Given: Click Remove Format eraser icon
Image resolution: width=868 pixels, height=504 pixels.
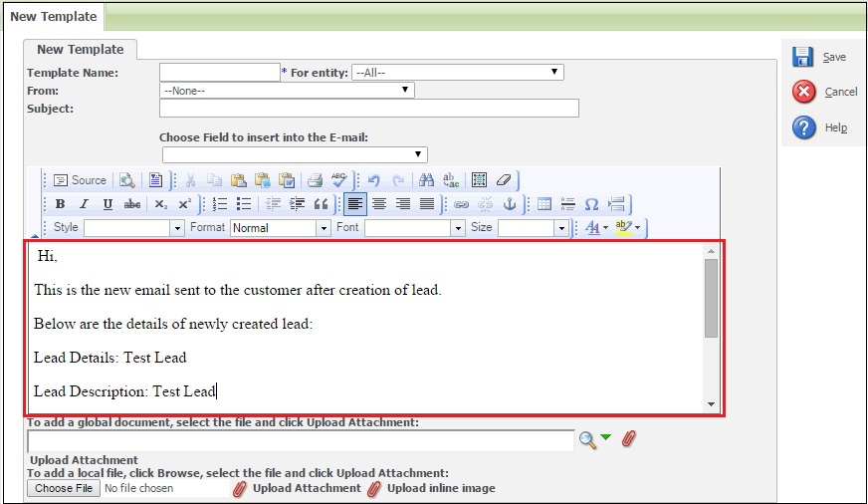Looking at the screenshot, I should click(504, 180).
